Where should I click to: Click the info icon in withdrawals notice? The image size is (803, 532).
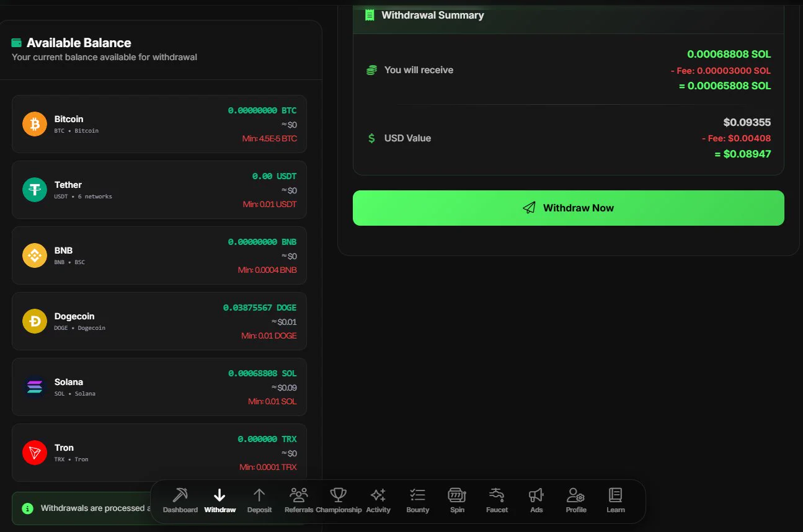coord(27,508)
